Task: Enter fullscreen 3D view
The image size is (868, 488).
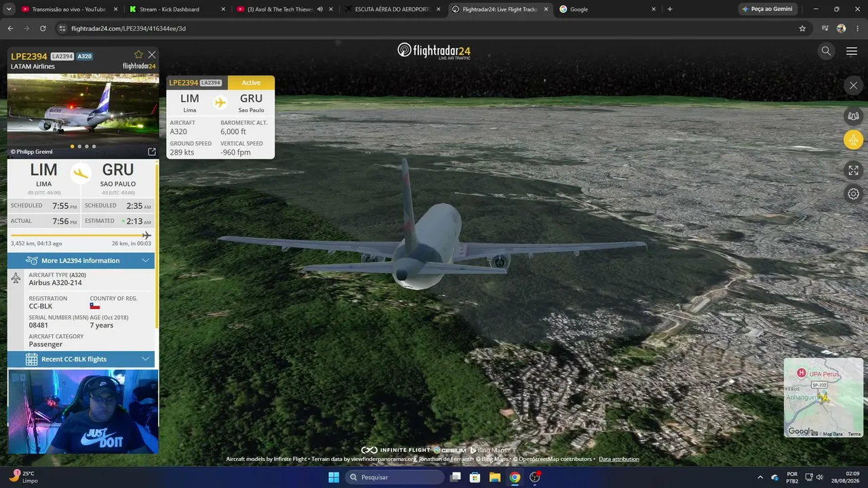Action: coord(853,170)
